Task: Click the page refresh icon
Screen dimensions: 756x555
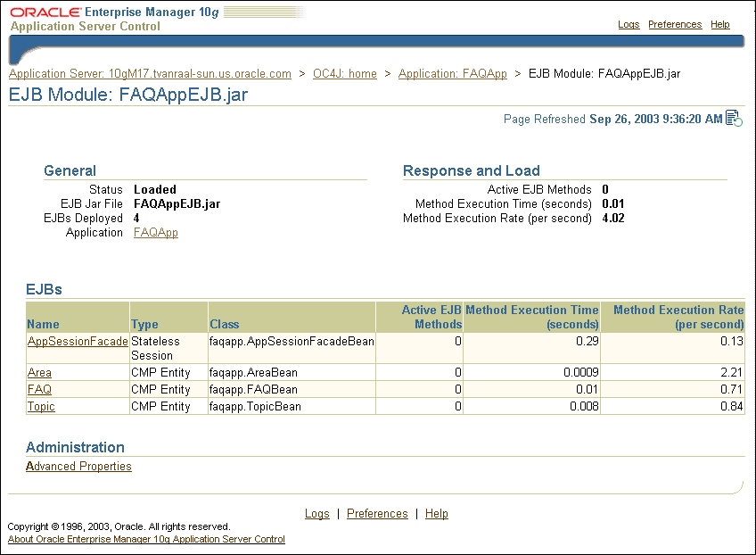Action: pyautogui.click(x=734, y=119)
